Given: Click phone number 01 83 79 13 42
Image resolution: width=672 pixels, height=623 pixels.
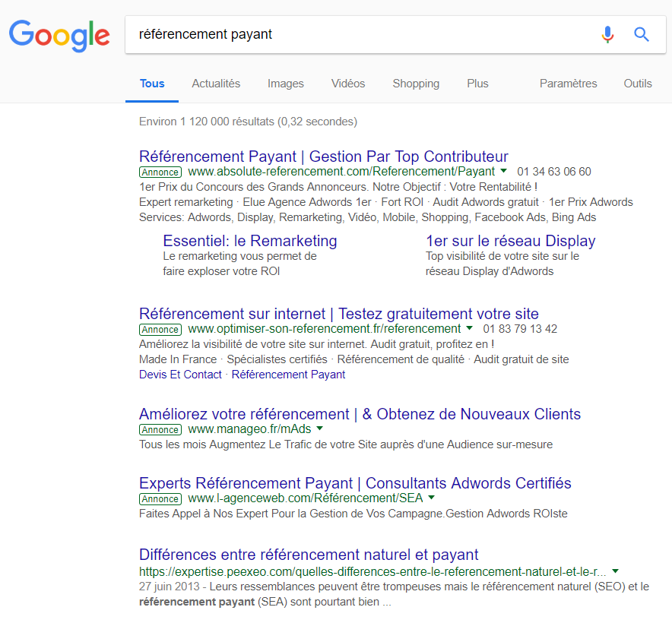Looking at the screenshot, I should pos(520,329).
